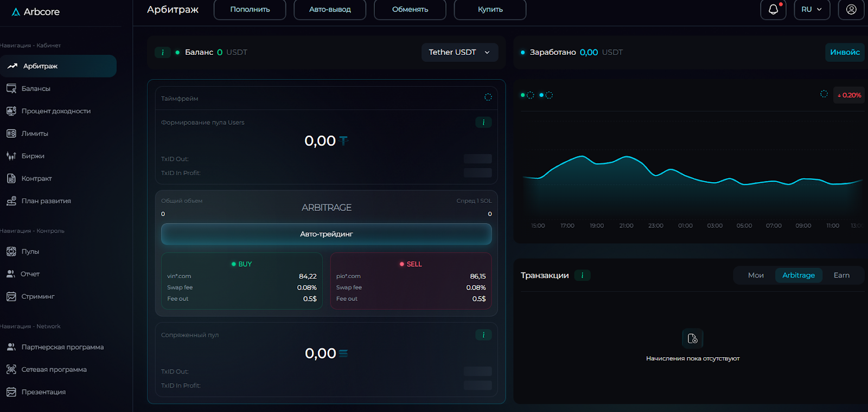The height and width of the screenshot is (412, 868).
Task: Click the SELL order card
Action: tap(411, 281)
